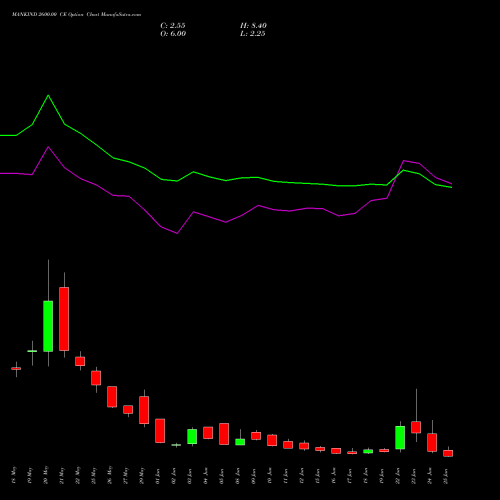Click the tall green candle on 20 May
Viewport: 500px width, 500px height.
pos(48,326)
